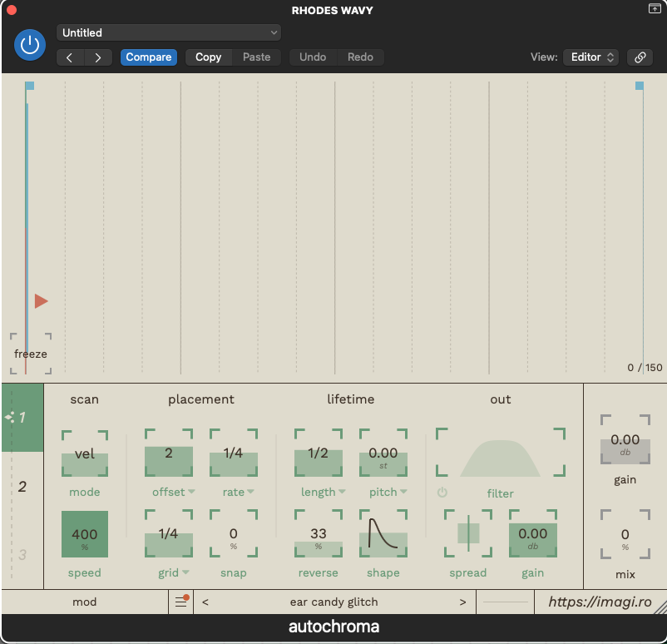Expand the offset parameter dropdown arrow

click(191, 493)
